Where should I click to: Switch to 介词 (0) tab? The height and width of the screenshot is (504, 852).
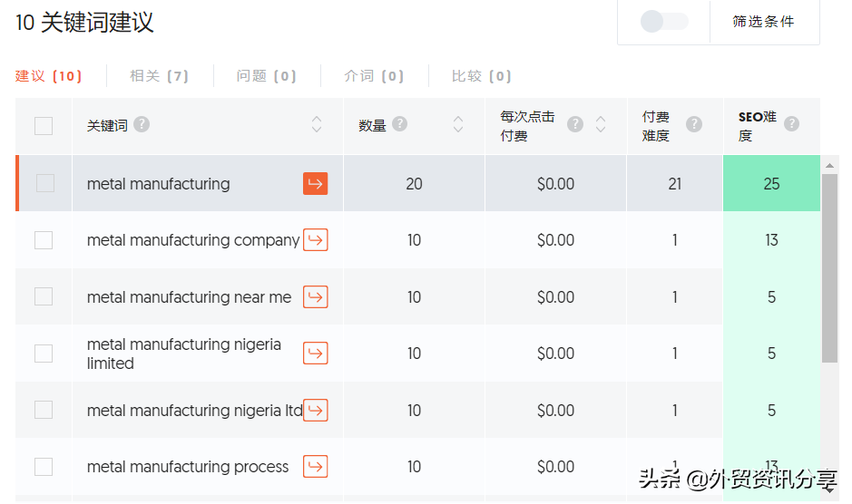coord(374,75)
